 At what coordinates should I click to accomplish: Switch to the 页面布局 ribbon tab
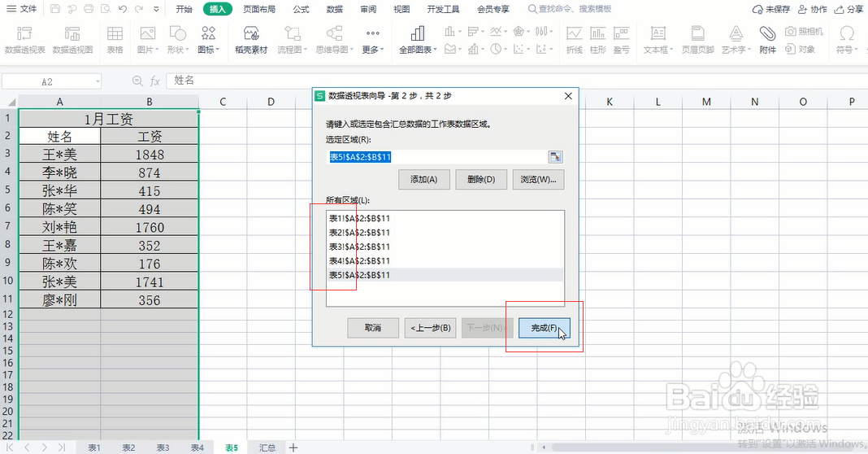(x=259, y=9)
